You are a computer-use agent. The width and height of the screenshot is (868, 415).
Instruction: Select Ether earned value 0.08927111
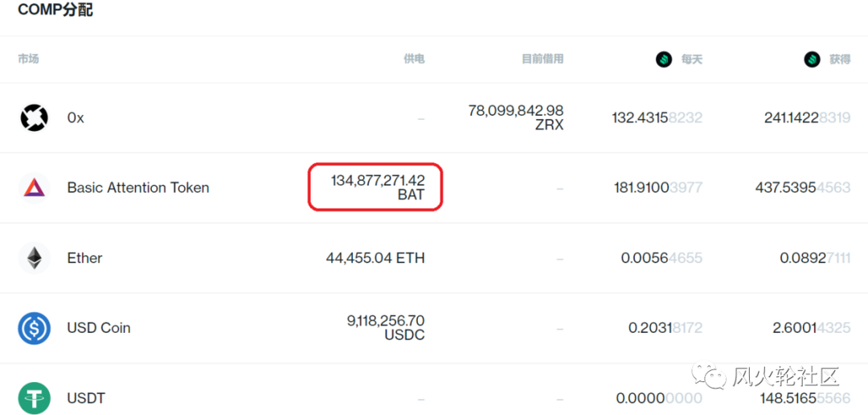tap(816, 258)
